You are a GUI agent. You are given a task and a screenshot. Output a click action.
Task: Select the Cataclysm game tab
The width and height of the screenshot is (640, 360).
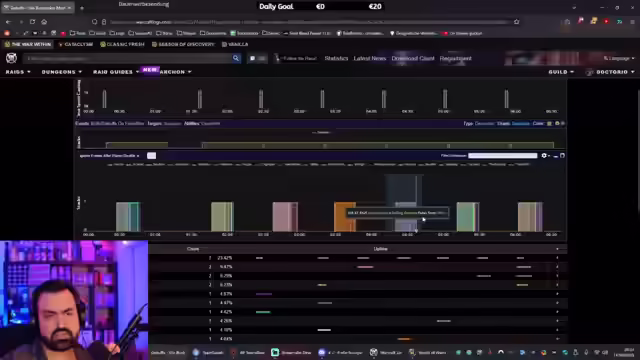pos(76,44)
